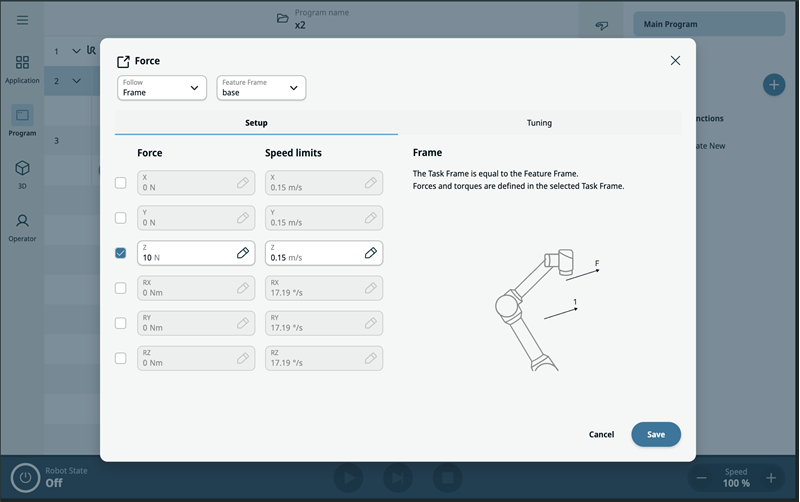Image resolution: width=800 pixels, height=502 pixels.
Task: Edit Y speed limit pencil icon
Action: point(371,218)
